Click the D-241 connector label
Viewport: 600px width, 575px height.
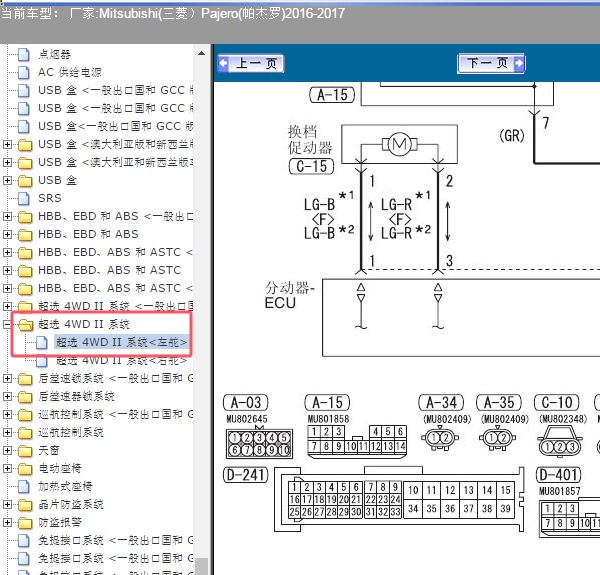tap(246, 475)
